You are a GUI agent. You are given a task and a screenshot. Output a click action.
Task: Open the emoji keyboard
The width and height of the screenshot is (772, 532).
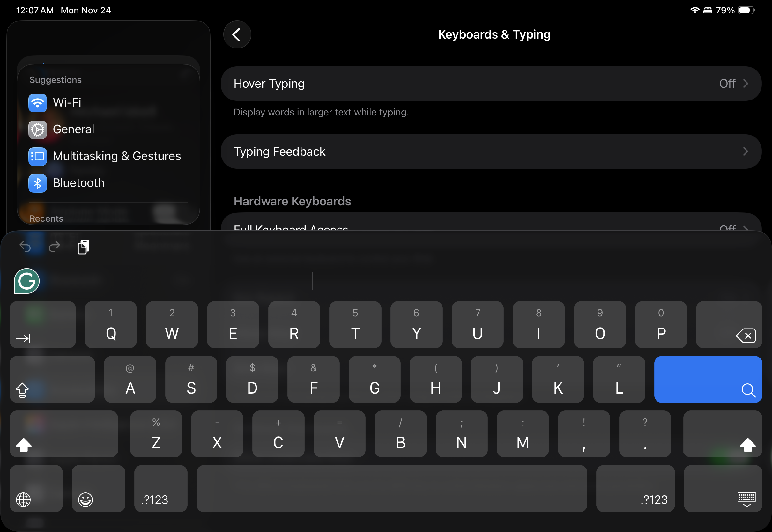[98, 488]
